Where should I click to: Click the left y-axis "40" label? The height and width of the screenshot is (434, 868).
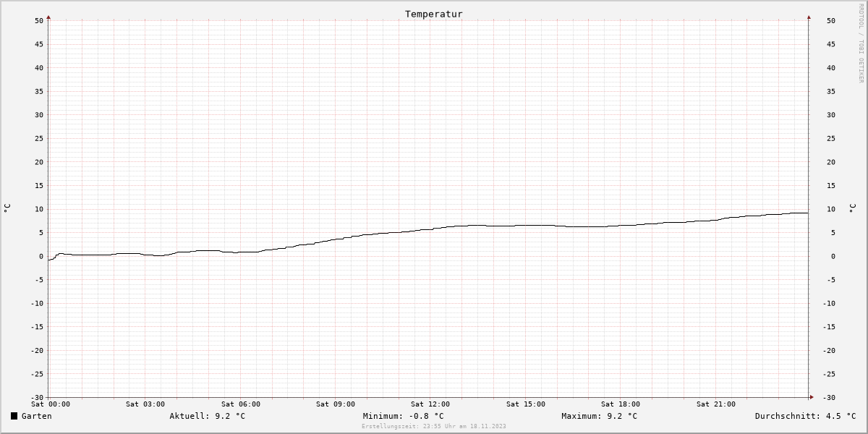tap(40, 68)
